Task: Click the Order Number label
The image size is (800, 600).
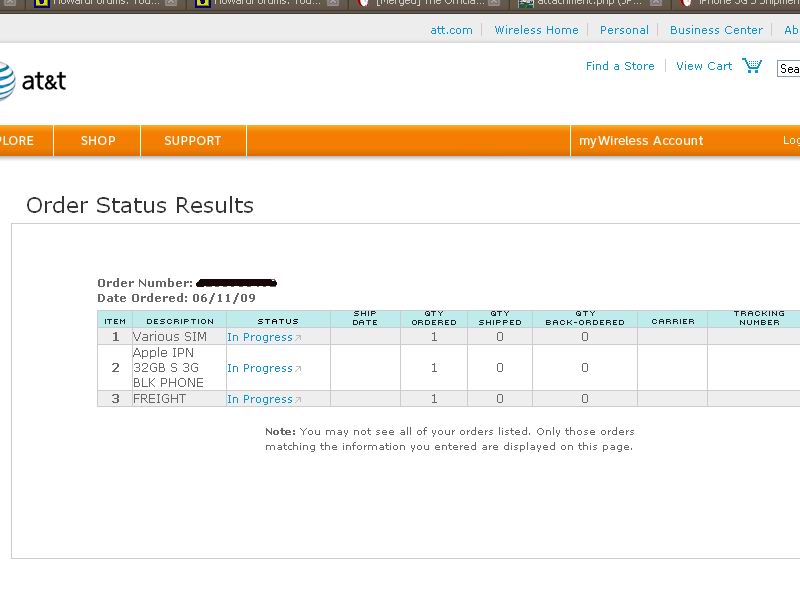Action: point(145,283)
